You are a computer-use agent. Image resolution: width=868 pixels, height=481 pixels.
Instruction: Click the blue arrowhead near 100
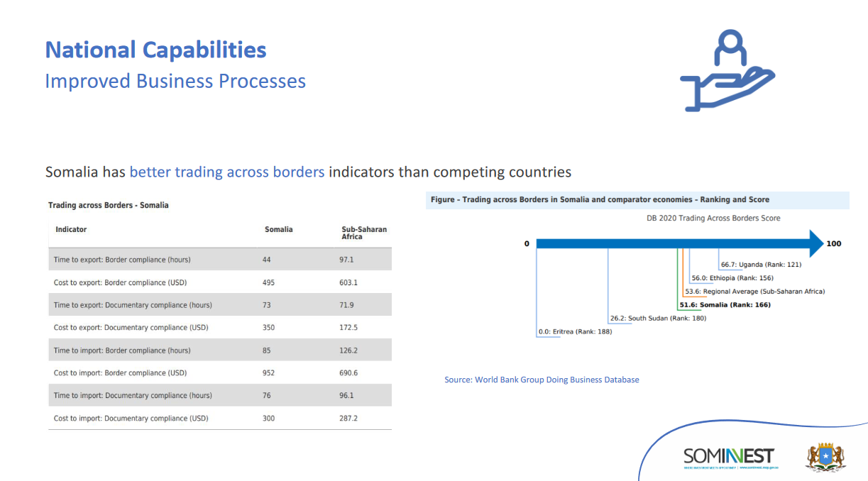(x=815, y=243)
